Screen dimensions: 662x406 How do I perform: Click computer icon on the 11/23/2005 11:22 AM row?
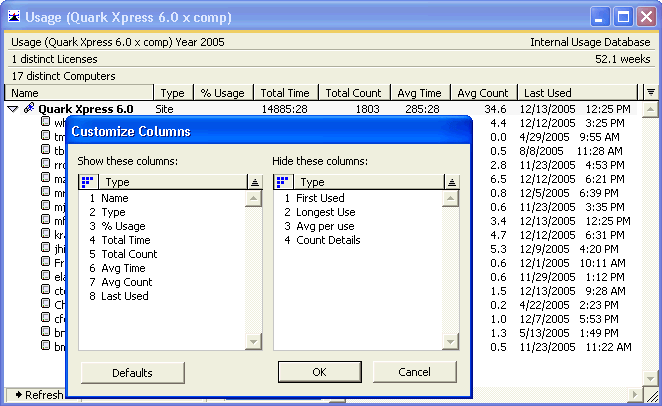[x=45, y=345]
